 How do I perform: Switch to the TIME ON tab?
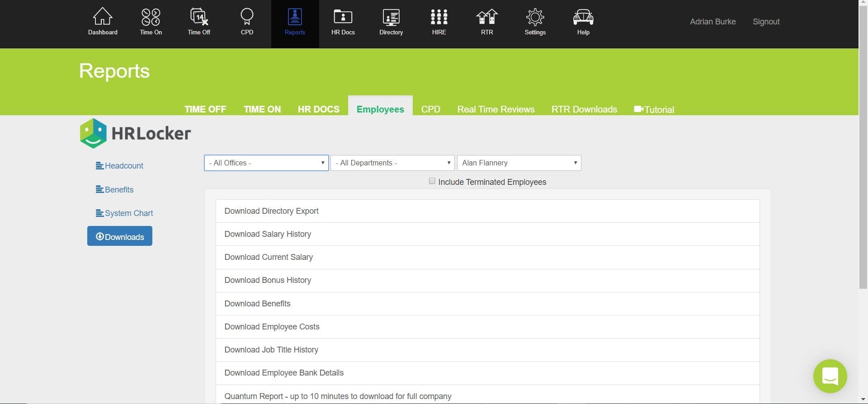point(262,109)
